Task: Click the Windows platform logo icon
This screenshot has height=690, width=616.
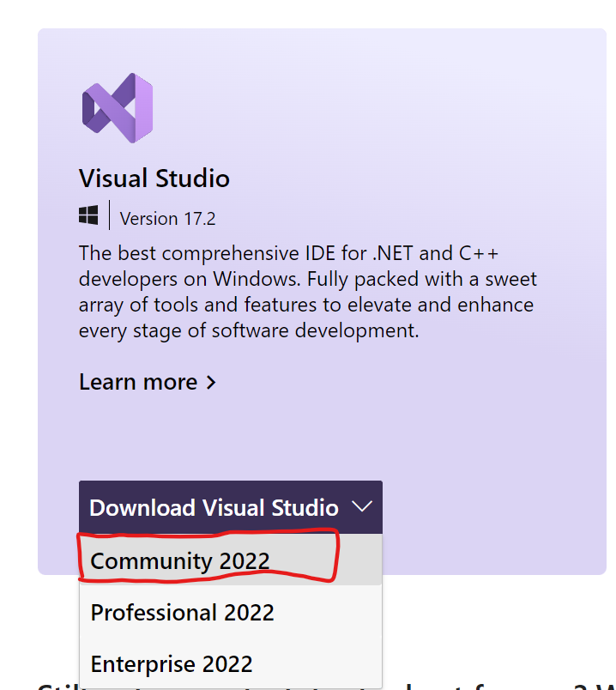Action: (88, 215)
